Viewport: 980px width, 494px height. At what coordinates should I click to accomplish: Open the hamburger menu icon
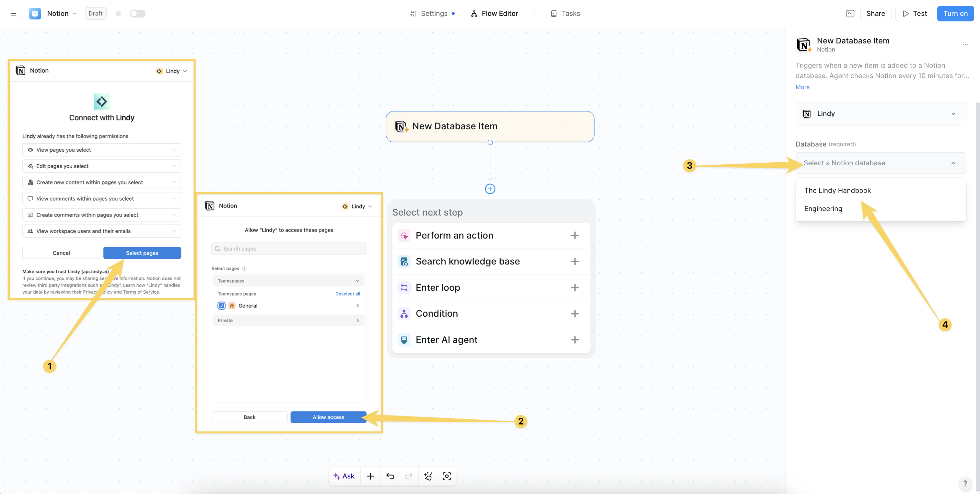pyautogui.click(x=14, y=14)
